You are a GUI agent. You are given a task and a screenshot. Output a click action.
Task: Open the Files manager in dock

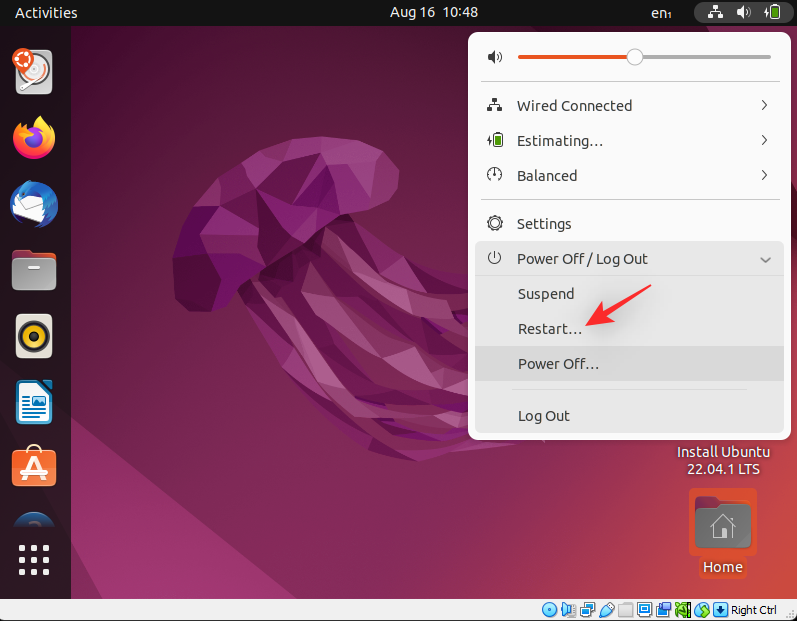(x=34, y=270)
